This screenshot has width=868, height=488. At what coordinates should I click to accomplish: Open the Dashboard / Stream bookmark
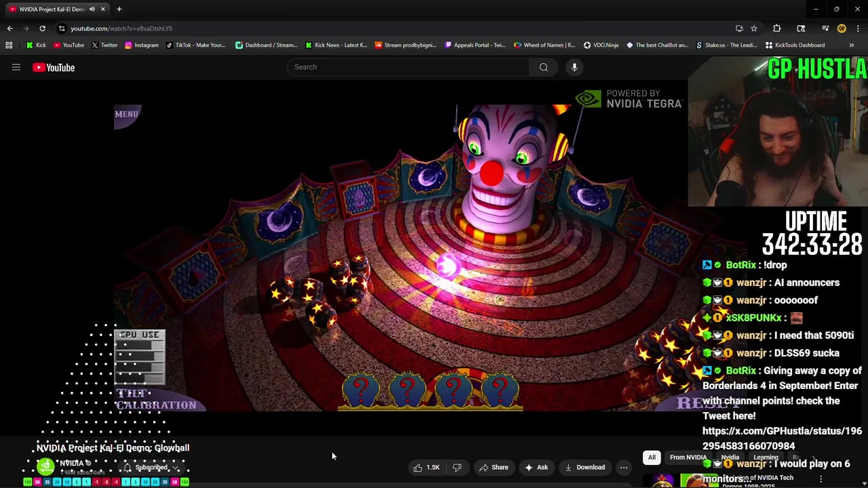(266, 45)
